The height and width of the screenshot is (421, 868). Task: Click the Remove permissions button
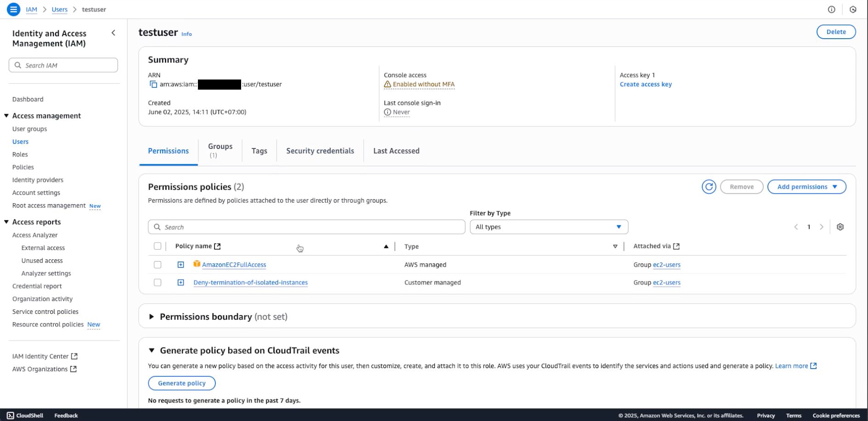(742, 187)
